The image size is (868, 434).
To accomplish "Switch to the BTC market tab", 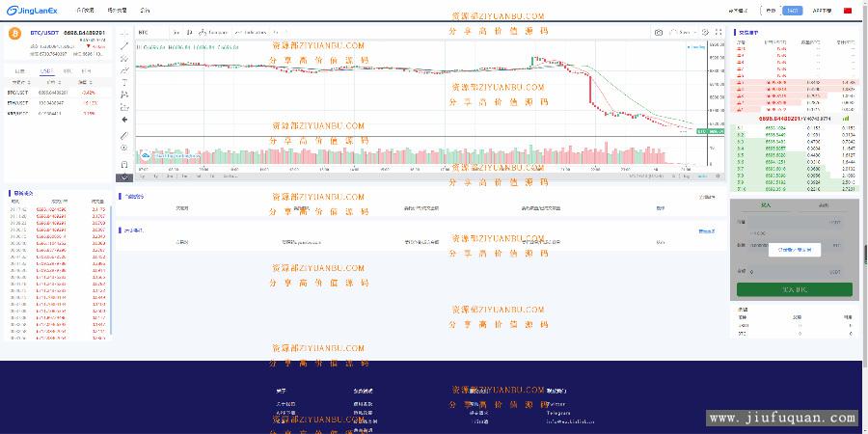I will (x=67, y=70).
